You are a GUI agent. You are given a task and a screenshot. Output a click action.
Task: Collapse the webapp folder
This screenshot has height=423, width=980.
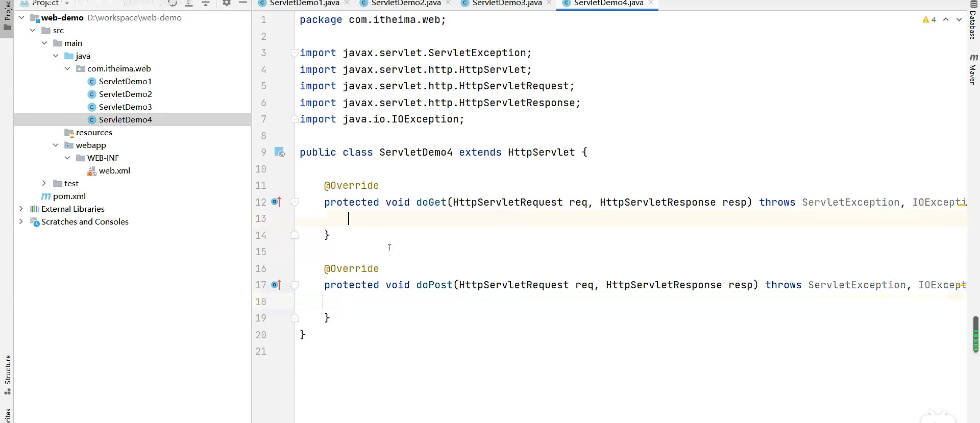click(56, 145)
